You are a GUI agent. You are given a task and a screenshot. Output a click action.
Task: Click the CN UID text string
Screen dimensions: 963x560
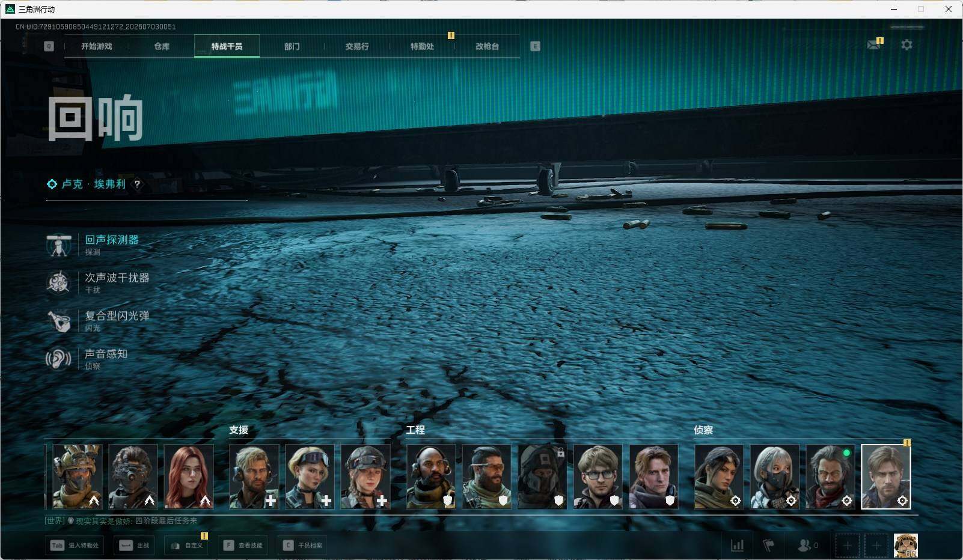click(96, 26)
